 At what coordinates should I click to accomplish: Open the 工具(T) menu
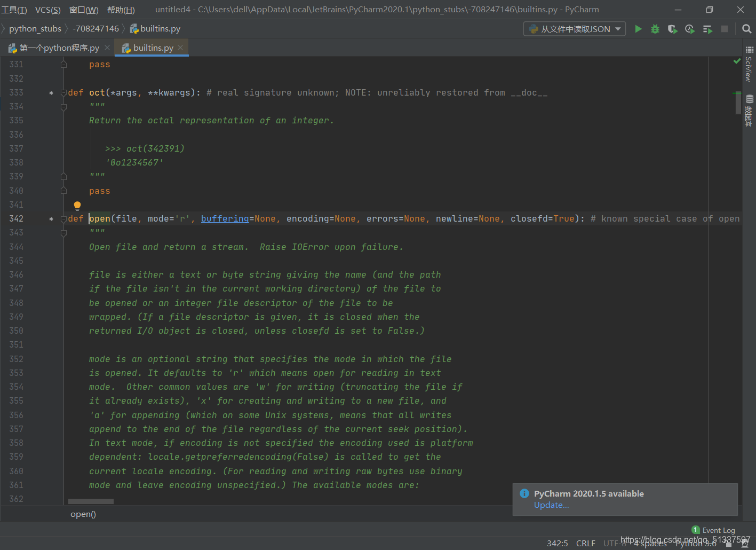pos(14,10)
